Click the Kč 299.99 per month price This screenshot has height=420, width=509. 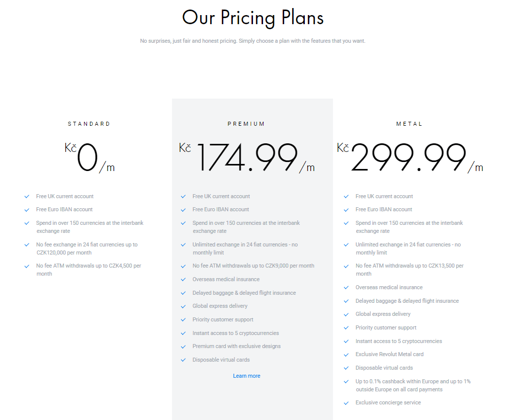pos(410,157)
